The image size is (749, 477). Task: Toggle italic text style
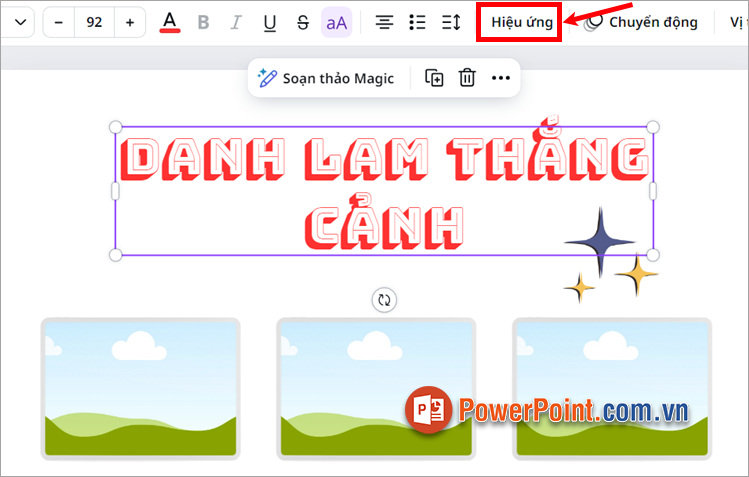236,22
